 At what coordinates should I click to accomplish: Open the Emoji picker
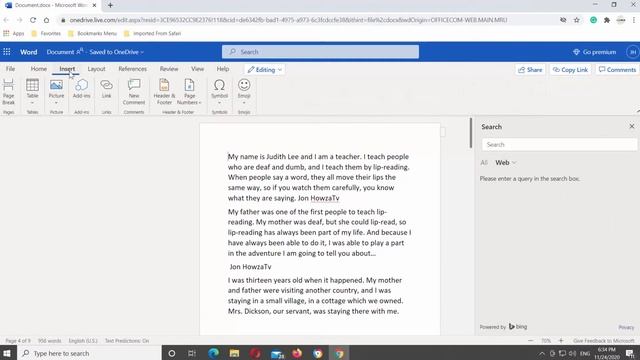pos(244,92)
